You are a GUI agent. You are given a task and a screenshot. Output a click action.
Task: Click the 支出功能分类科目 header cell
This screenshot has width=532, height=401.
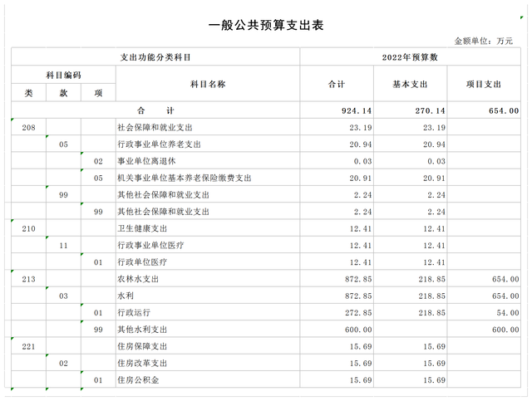coord(156,57)
